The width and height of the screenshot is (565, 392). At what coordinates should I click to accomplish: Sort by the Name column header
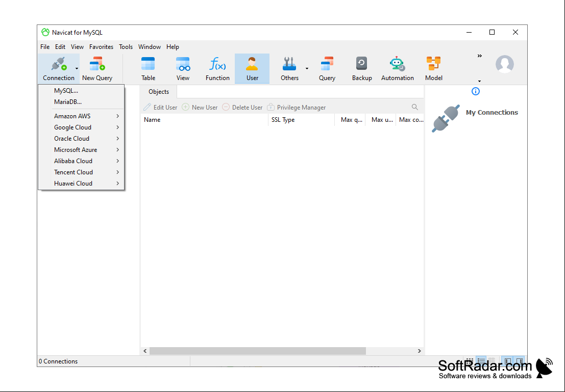tap(204, 120)
